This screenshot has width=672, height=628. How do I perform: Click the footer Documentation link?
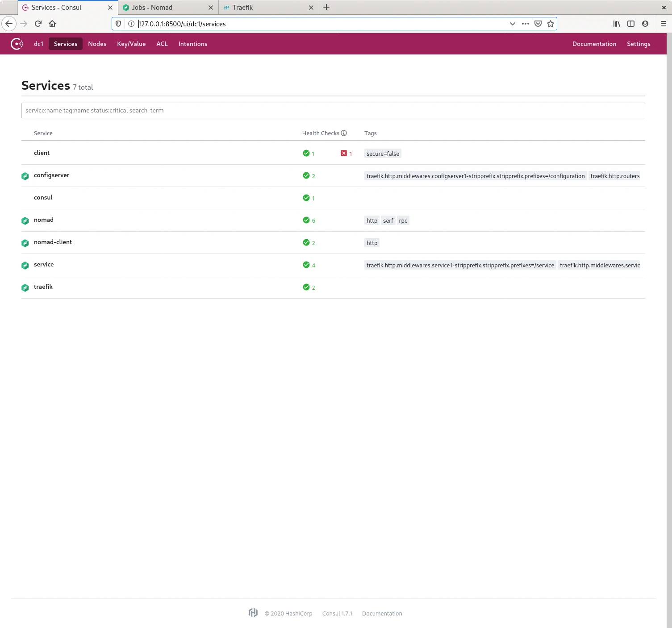[382, 613]
